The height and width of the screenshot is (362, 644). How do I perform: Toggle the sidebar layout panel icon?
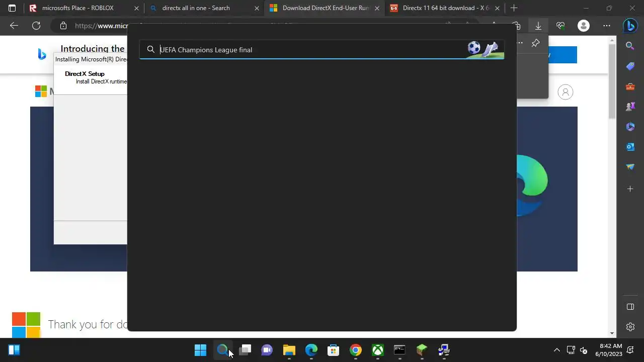point(630,307)
